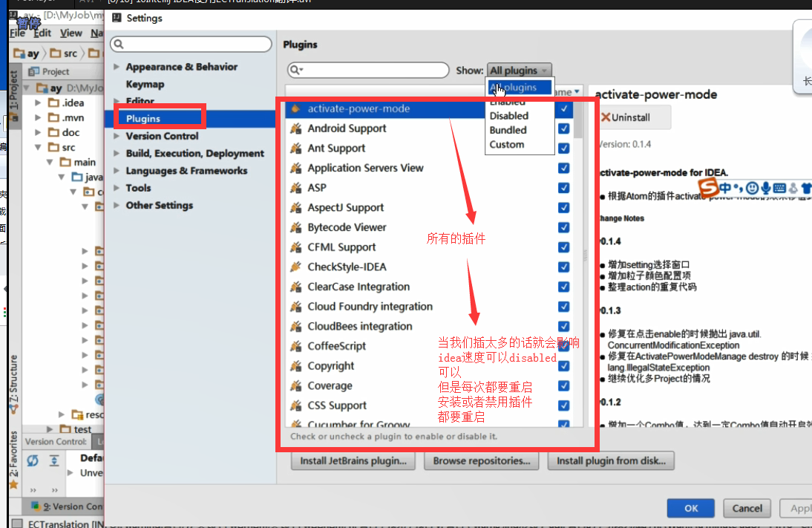Click the CFML Support plugin icon
The image size is (812, 528).
tap(295, 247)
